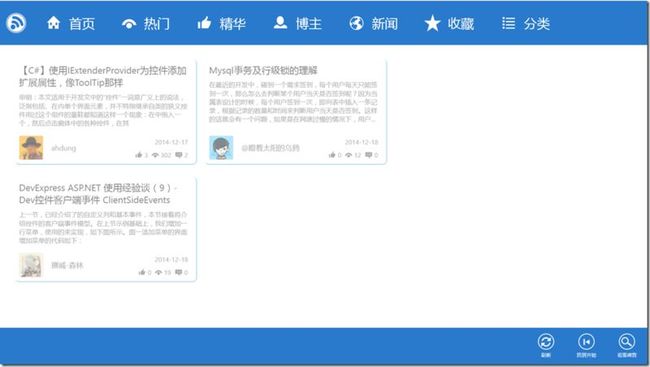Click the summary text of the IExtenderProvider article
The width and height of the screenshot is (650, 367).
coord(103,110)
